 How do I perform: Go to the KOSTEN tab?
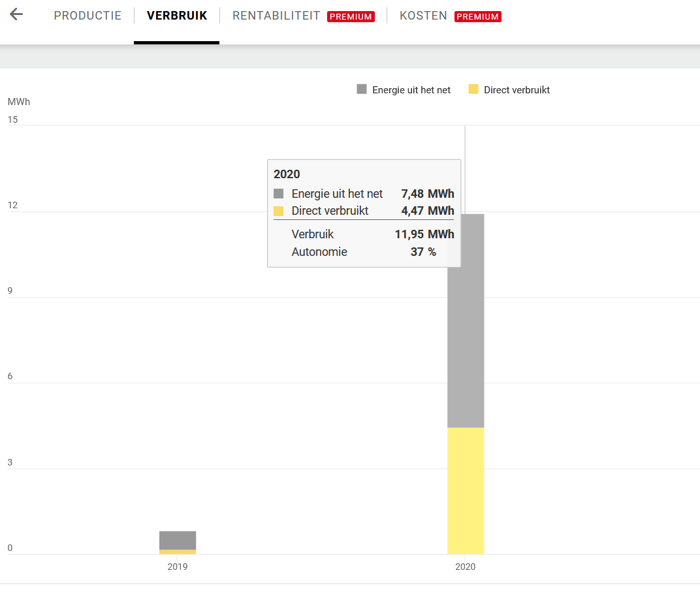click(423, 16)
